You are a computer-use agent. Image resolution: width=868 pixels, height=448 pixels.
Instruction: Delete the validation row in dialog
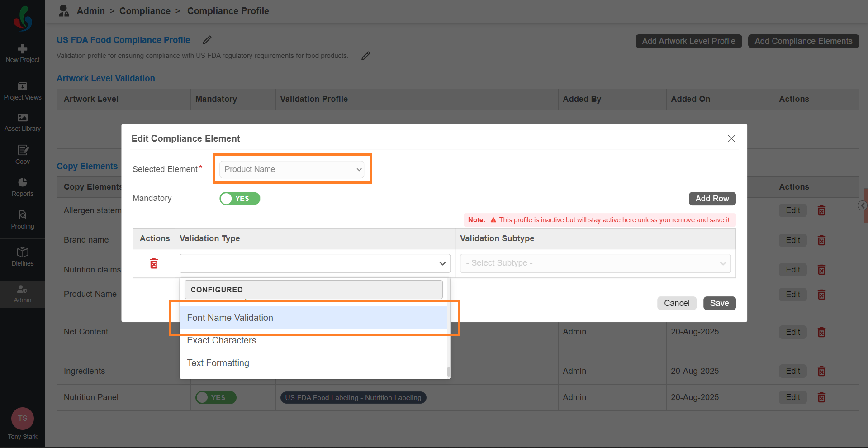(154, 263)
